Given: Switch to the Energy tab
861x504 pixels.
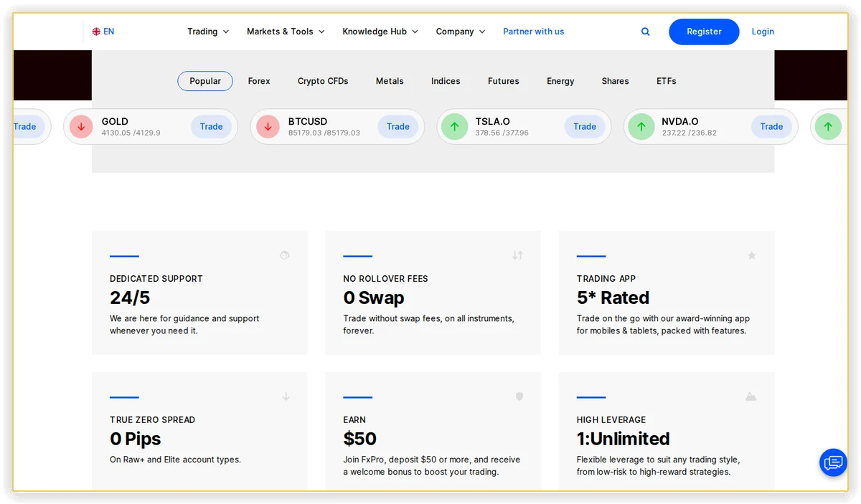Looking at the screenshot, I should click(x=560, y=81).
